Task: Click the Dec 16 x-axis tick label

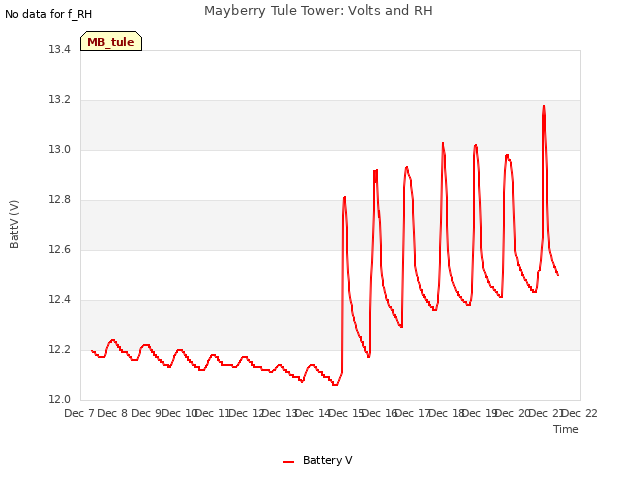Action: click(x=380, y=413)
